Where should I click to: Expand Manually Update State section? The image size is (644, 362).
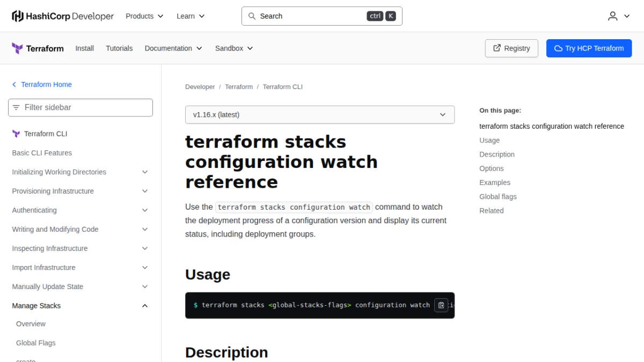(x=80, y=287)
